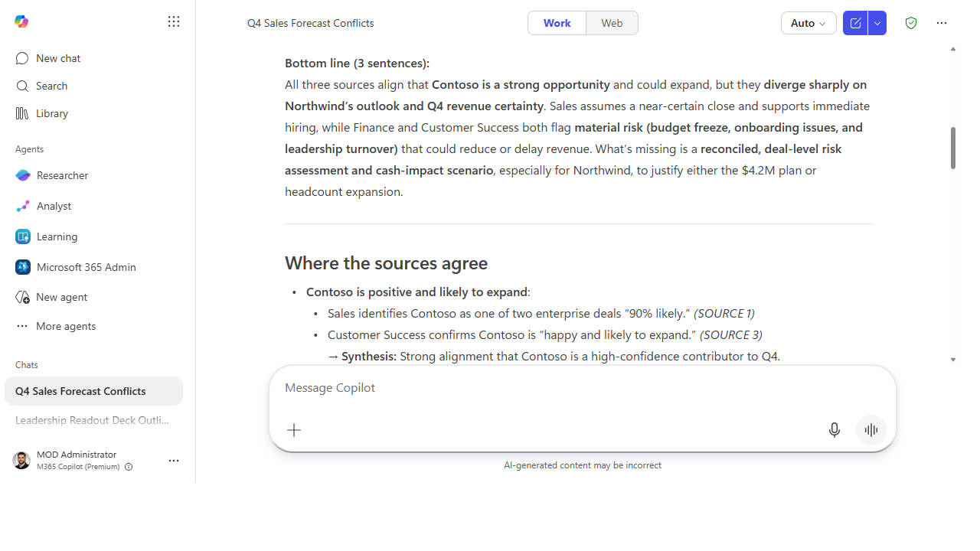Open the Analyst agent
The height and width of the screenshot is (551, 980).
97,206
